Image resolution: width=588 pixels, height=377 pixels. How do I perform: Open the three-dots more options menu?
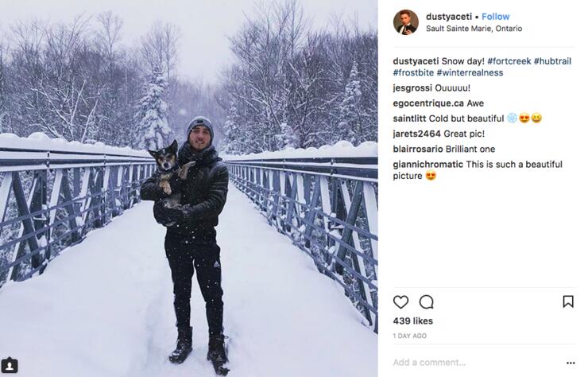570,363
